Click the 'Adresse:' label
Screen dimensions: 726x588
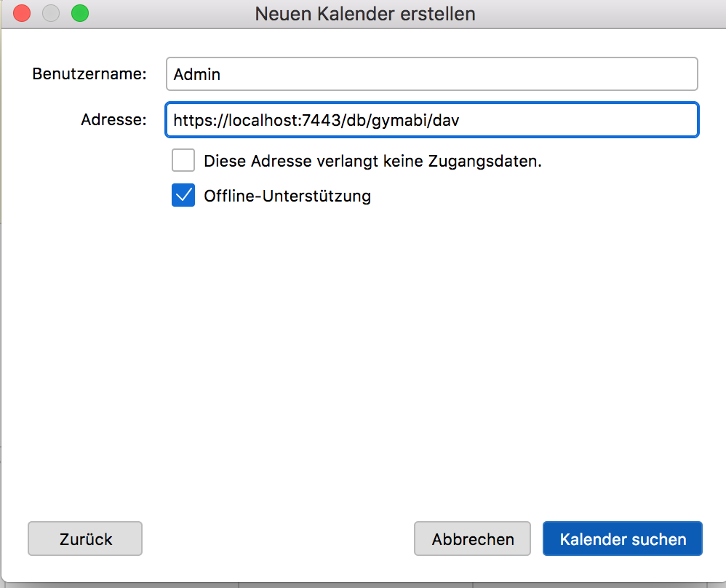click(x=113, y=120)
